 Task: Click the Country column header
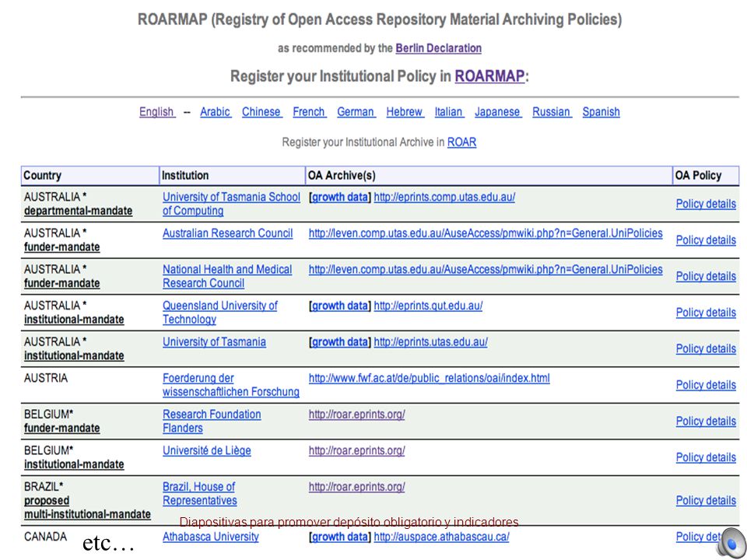tap(90, 175)
